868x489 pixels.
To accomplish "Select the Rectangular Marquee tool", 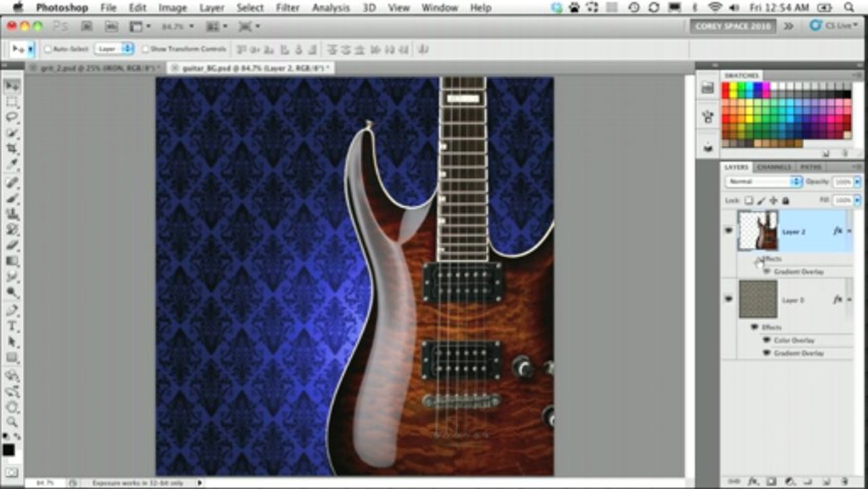I will coord(12,102).
